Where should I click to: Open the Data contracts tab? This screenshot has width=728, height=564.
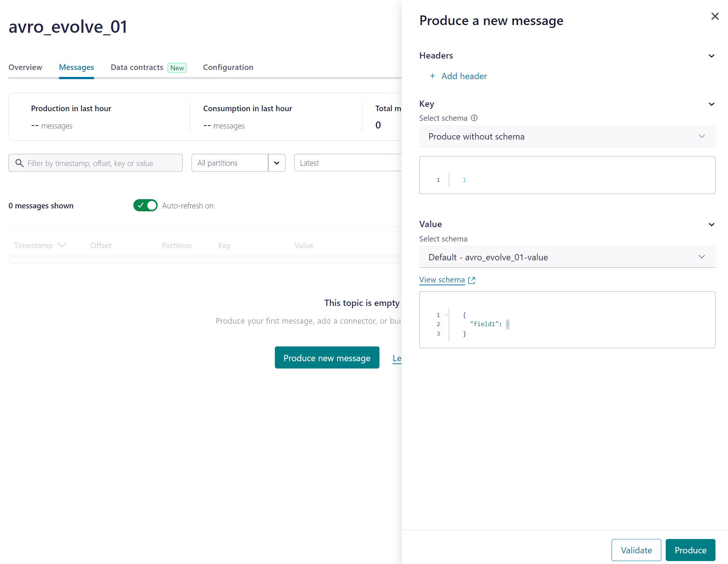137,67
